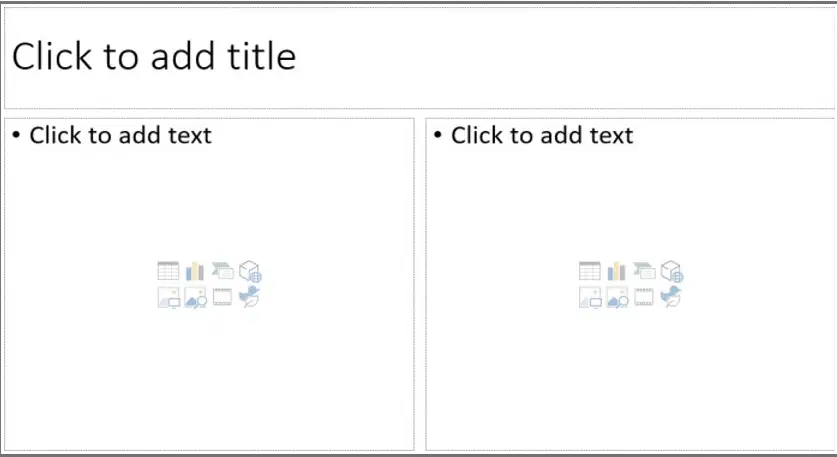The image size is (837, 457).
Task: Insert picture from device in left placeholder
Action: 169,297
